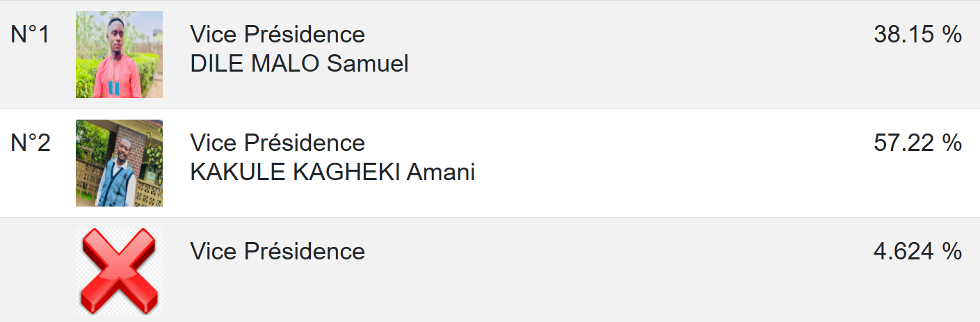The height and width of the screenshot is (322, 980).
Task: Click Vice Présidence beside the red X
Action: tap(277, 251)
